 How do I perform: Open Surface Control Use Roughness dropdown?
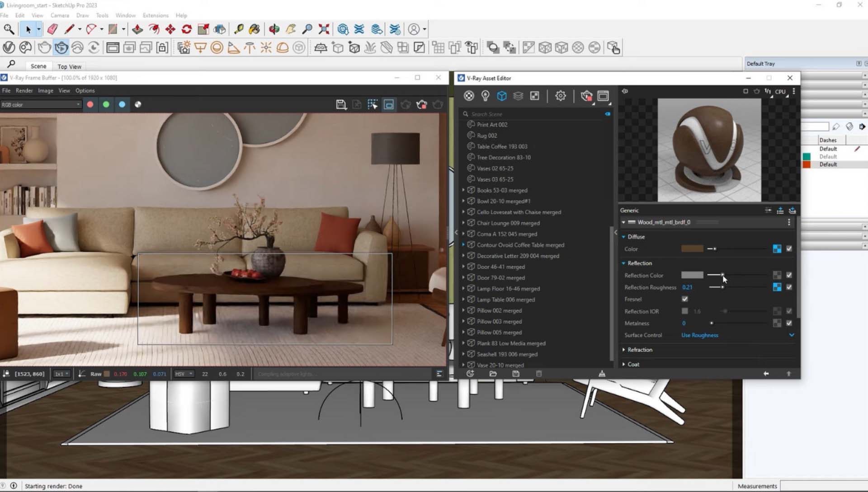[x=791, y=335]
